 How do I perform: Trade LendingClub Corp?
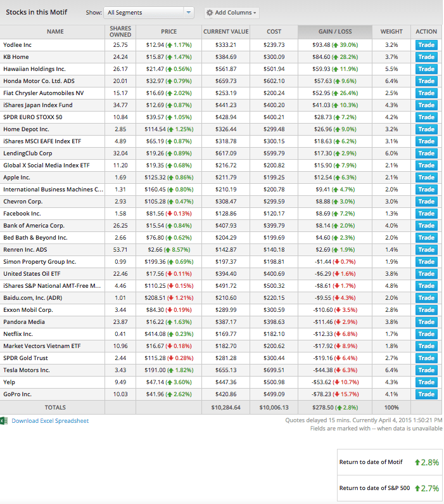click(x=426, y=153)
